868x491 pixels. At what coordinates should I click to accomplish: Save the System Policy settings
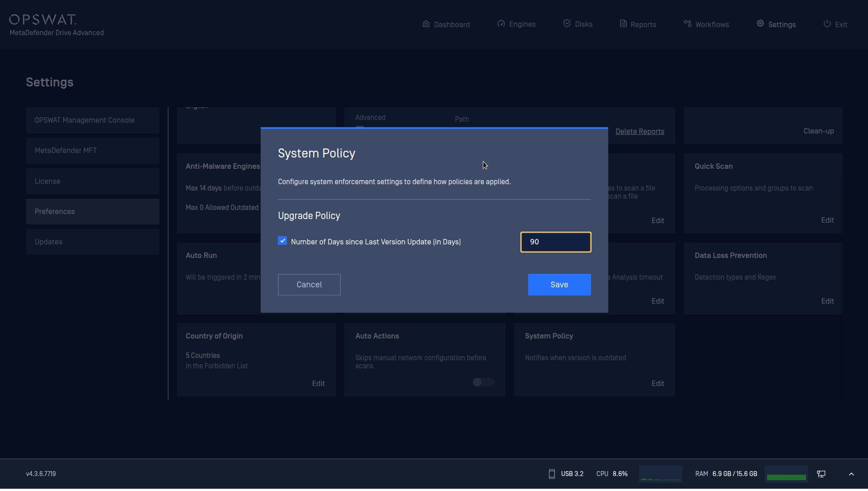pyautogui.click(x=559, y=285)
